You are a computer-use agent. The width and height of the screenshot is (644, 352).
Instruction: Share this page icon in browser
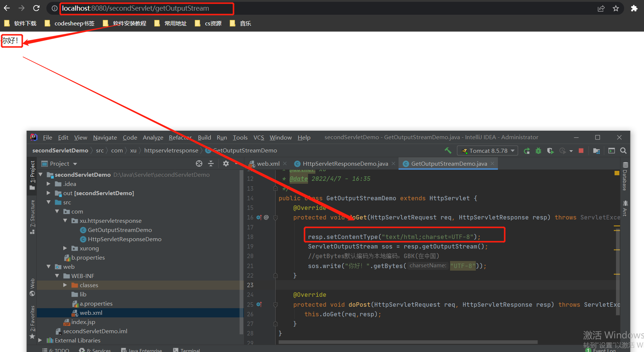coord(601,8)
